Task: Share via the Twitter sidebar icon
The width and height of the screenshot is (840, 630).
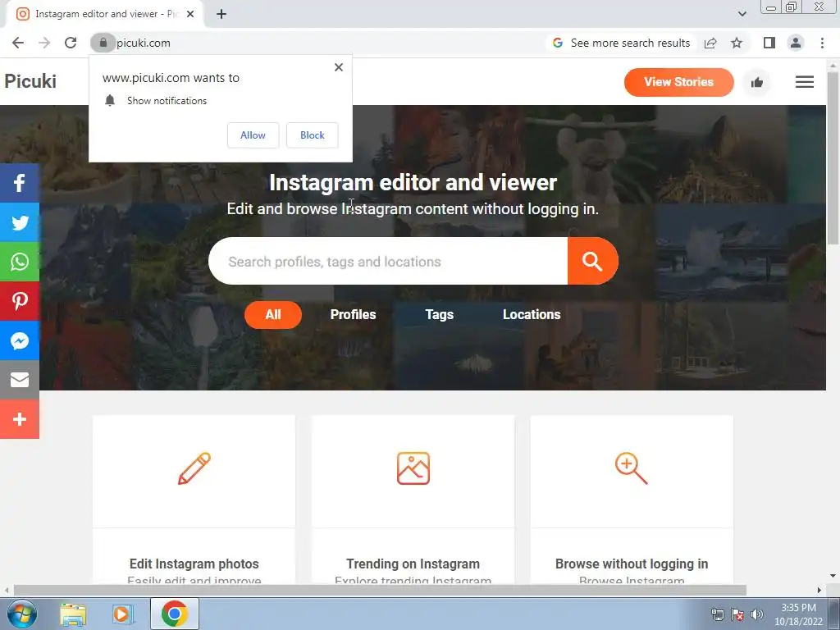Action: tap(20, 222)
